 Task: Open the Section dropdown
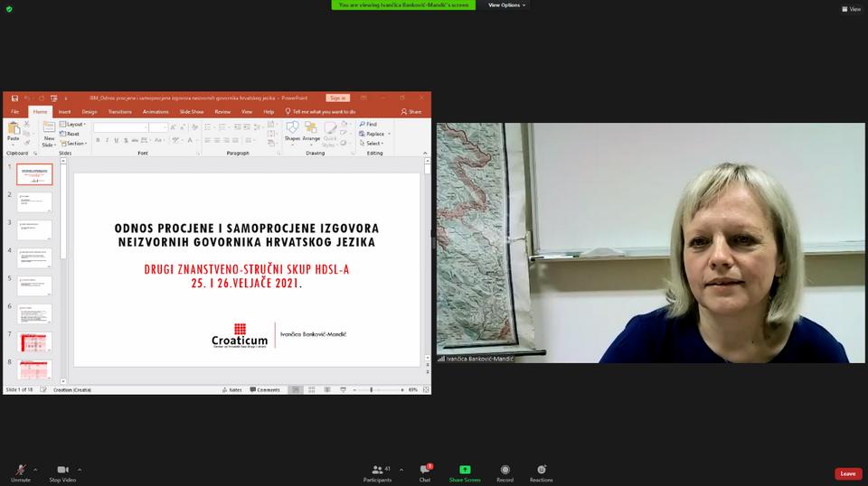tap(73, 144)
